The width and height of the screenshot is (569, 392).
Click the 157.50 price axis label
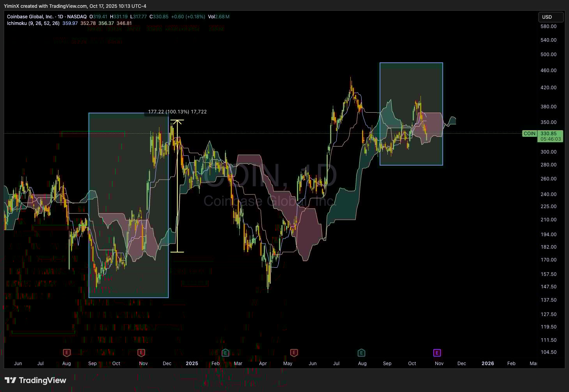(548, 274)
